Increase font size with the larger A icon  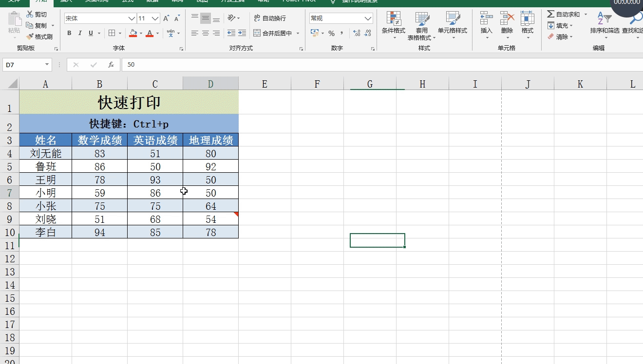pos(166,18)
